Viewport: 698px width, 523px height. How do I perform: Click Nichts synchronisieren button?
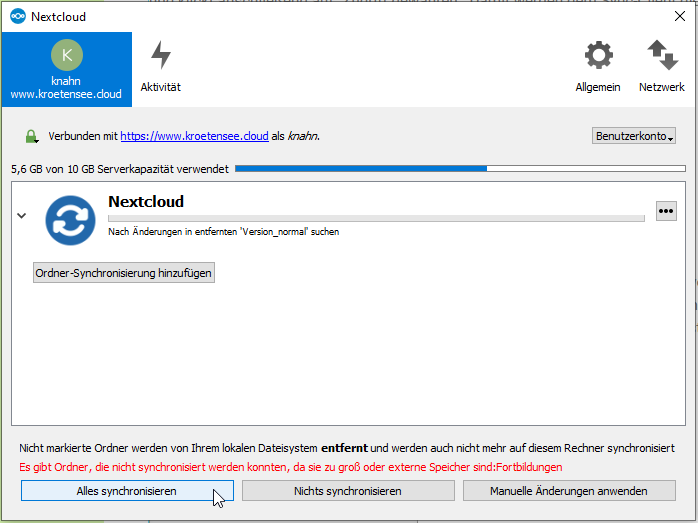click(348, 491)
